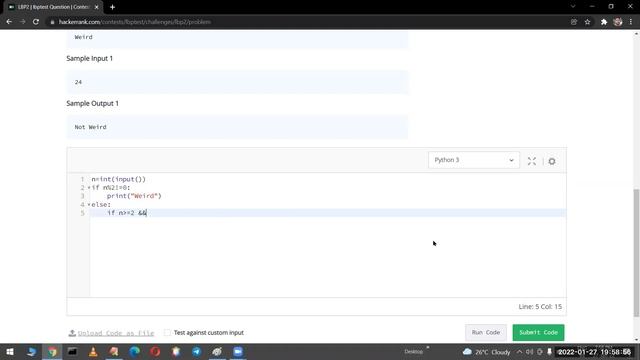Click the taskbar date and time clock
This screenshot has width=640, height=360.
(594, 352)
